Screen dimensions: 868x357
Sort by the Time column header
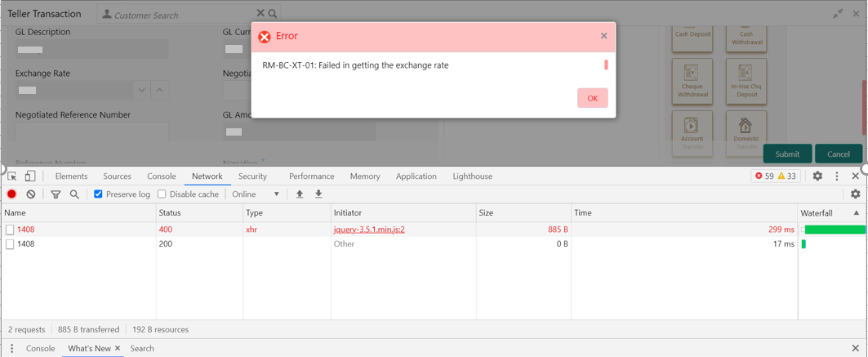(683, 212)
